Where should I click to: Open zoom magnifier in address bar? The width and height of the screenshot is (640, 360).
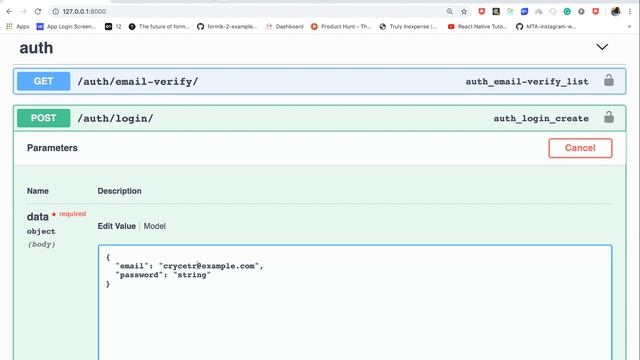tap(450, 11)
